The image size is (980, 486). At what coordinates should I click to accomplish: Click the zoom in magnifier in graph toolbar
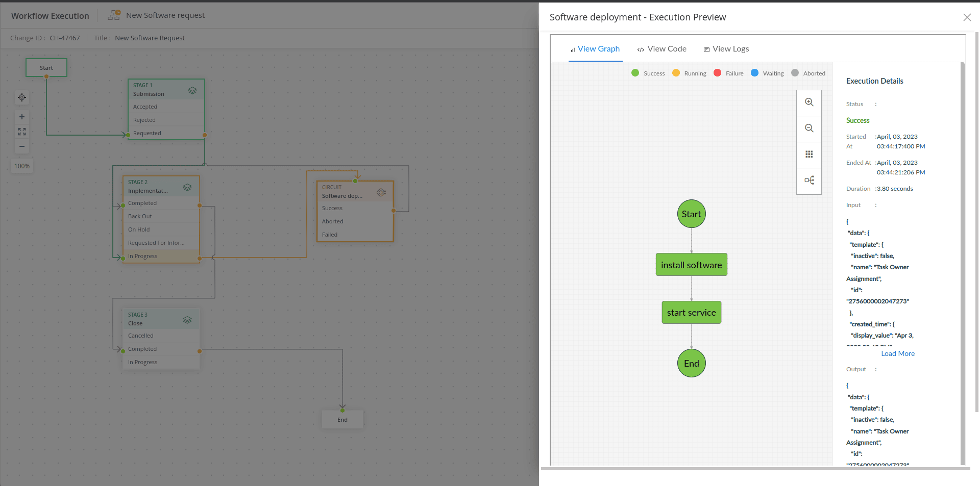(809, 103)
